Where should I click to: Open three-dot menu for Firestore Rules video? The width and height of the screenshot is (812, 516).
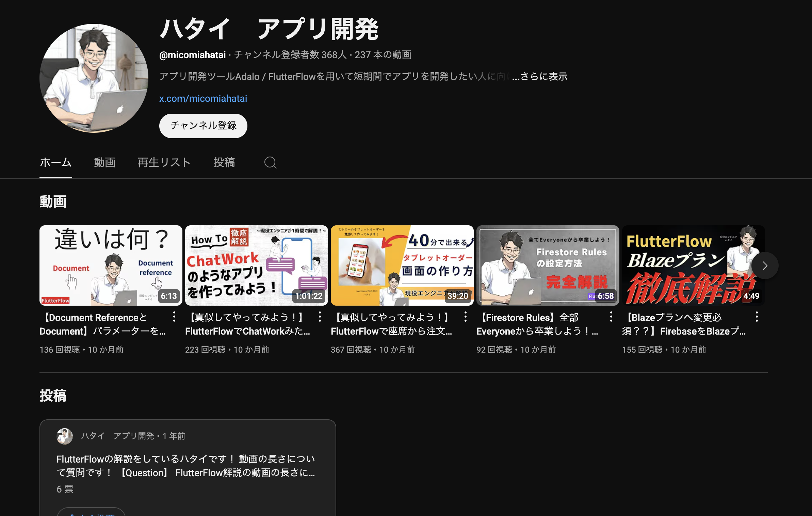pos(611,317)
